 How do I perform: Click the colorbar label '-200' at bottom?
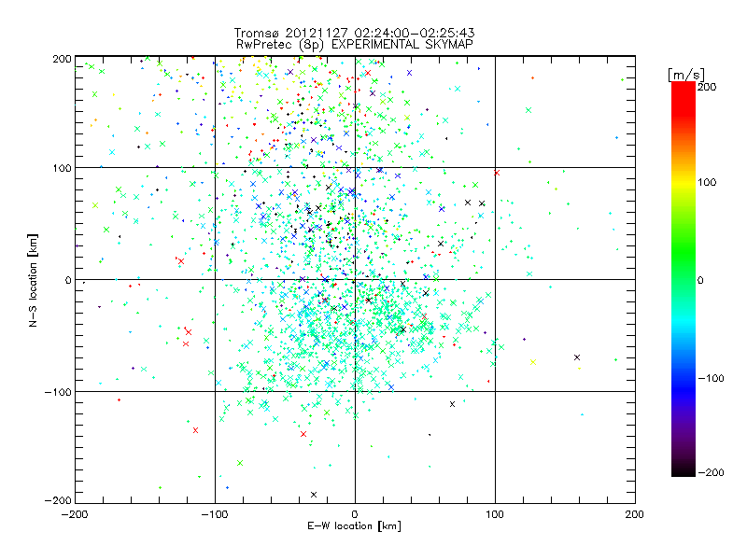[711, 472]
